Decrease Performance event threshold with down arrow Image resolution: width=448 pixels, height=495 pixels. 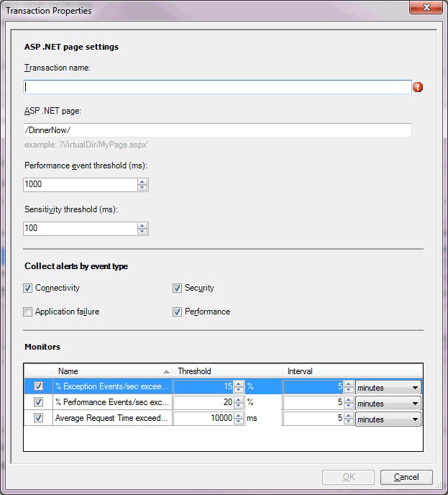(142, 188)
